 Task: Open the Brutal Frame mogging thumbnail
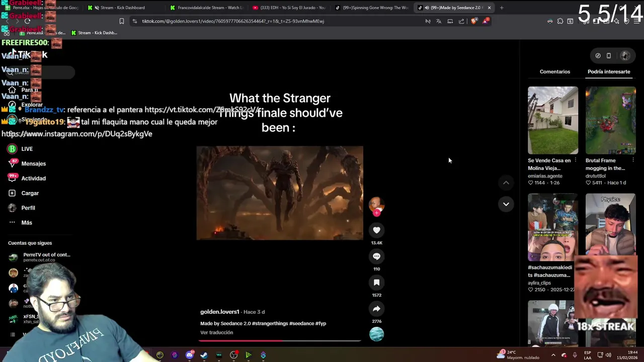pyautogui.click(x=610, y=120)
